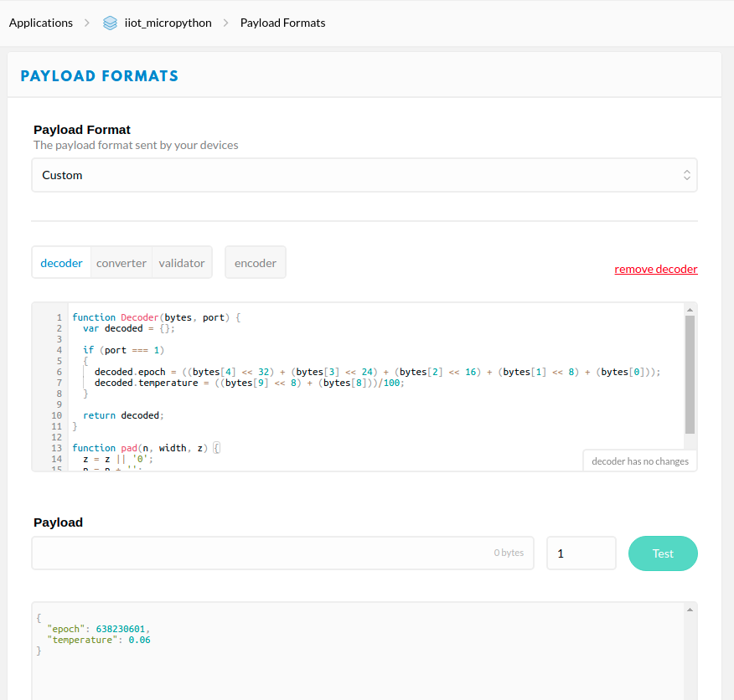Click the curly-brace decoration next to pad function

[216, 447]
